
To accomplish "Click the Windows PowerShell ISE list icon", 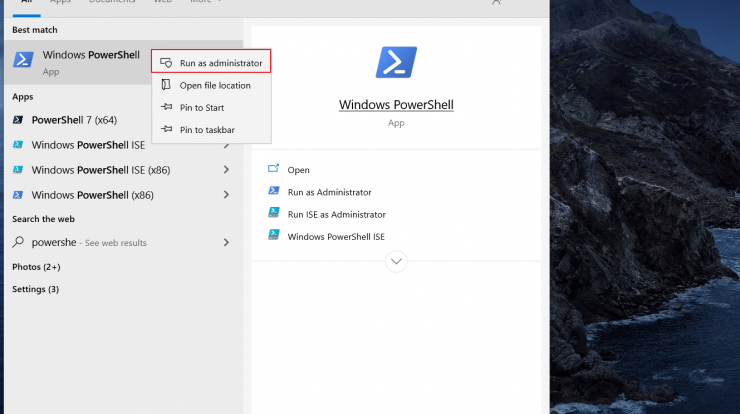I will pyautogui.click(x=18, y=144).
